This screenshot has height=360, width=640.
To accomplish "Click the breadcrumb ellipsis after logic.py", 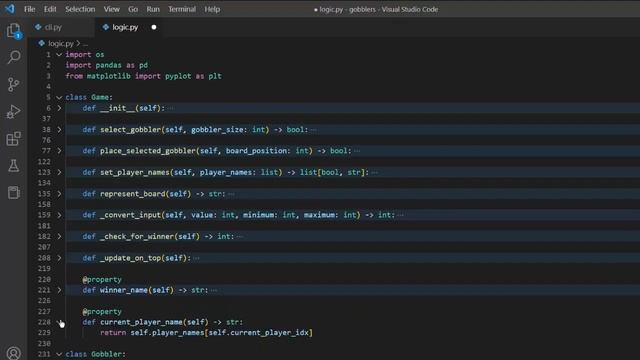I will [85, 44].
